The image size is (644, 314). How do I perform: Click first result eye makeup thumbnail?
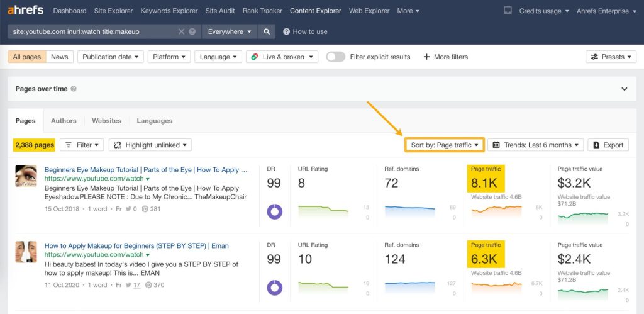pos(26,176)
